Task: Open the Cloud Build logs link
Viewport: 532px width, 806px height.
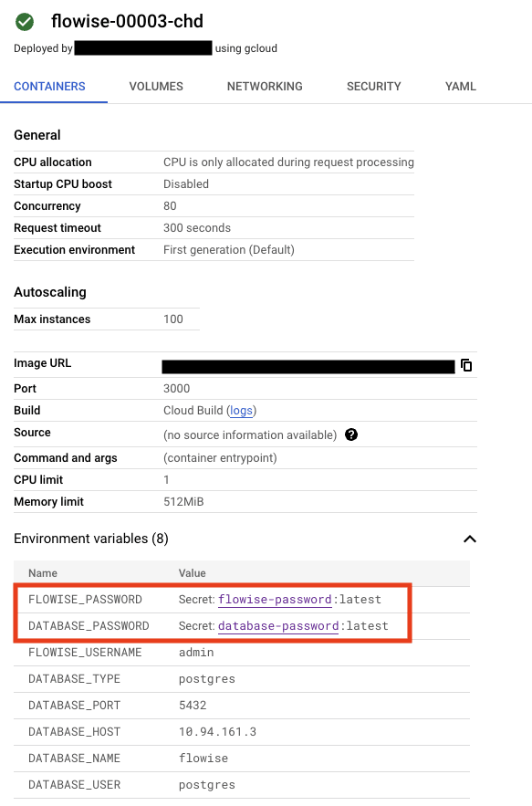Action: coord(241,411)
